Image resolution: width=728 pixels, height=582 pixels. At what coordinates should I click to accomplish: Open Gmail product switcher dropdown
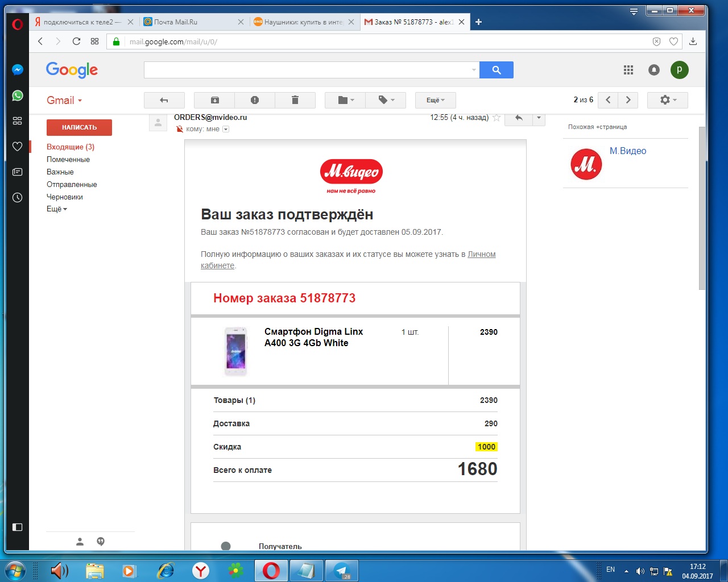click(64, 100)
